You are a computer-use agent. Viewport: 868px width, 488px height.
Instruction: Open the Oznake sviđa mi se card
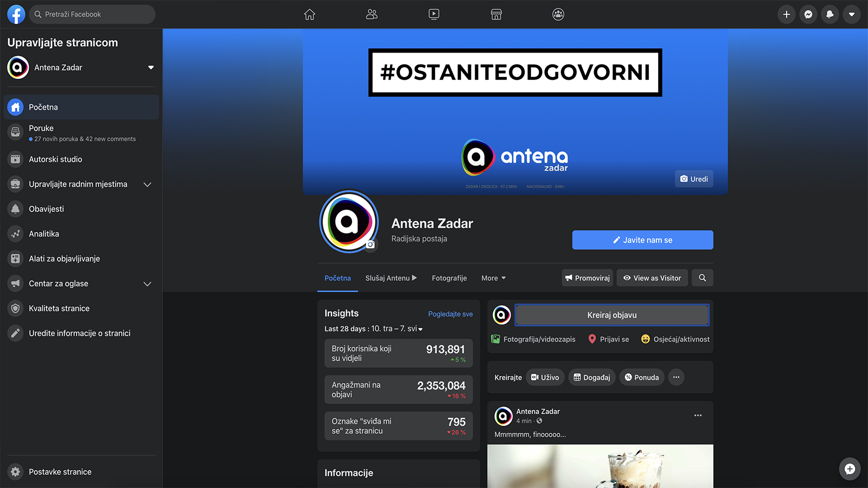point(399,426)
